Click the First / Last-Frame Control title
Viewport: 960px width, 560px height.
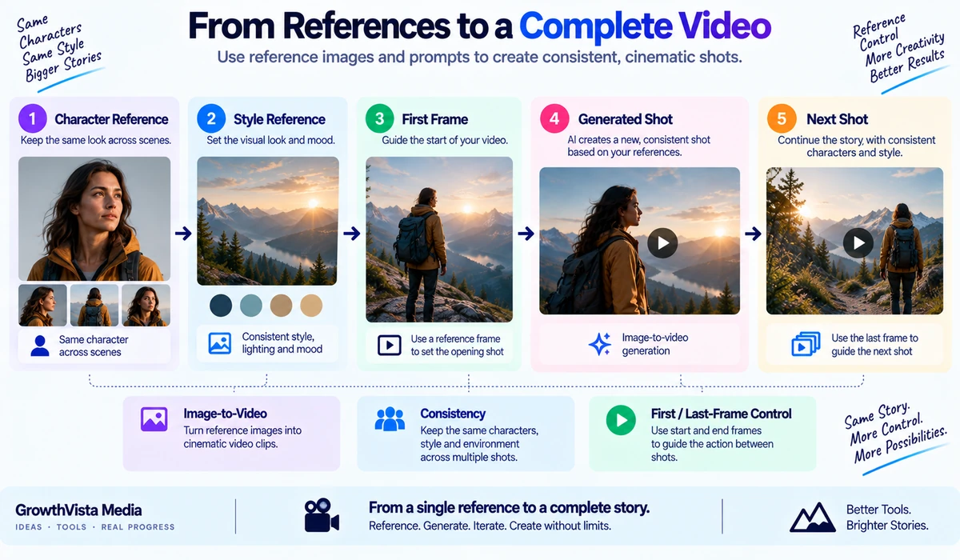pos(722,414)
